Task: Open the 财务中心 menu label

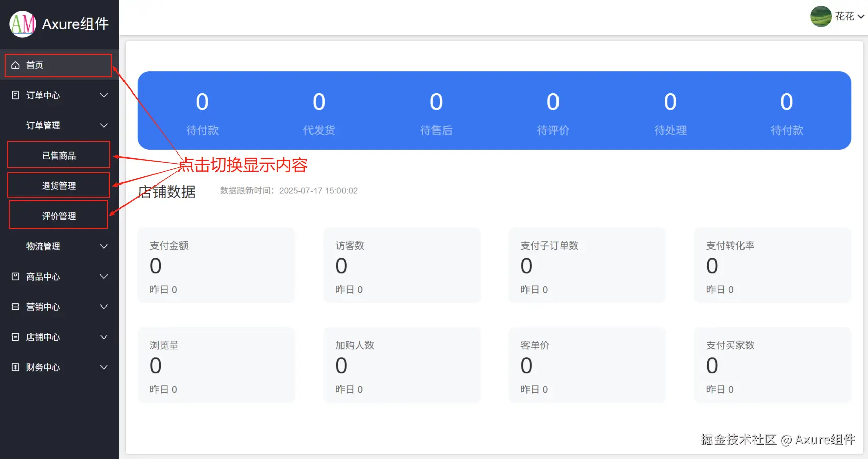Action: click(43, 367)
